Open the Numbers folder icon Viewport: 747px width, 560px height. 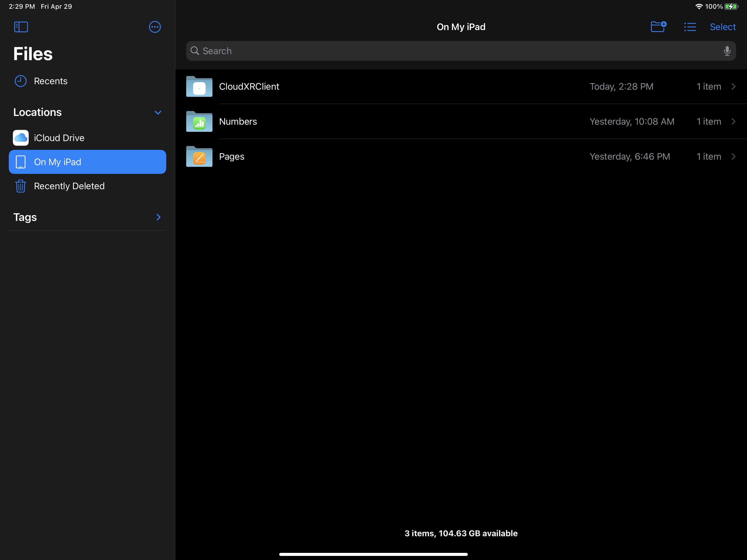point(199,122)
